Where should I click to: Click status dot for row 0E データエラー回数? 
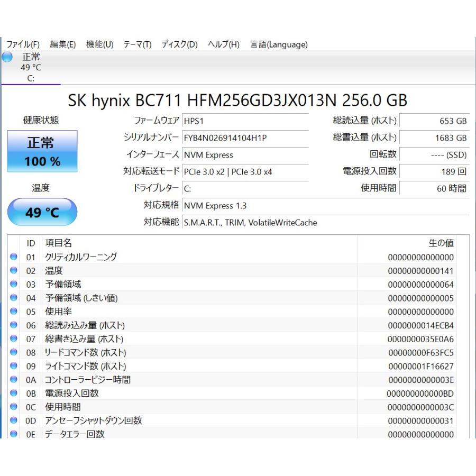click(x=14, y=434)
